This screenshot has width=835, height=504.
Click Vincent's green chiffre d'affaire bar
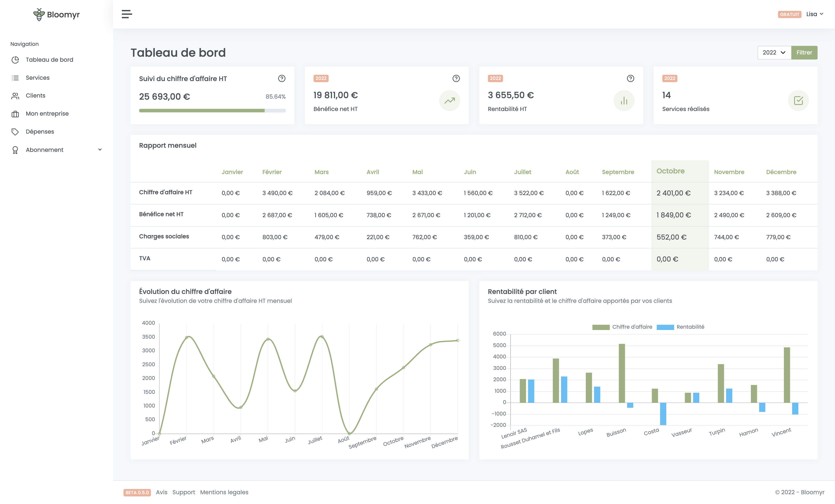(x=787, y=375)
